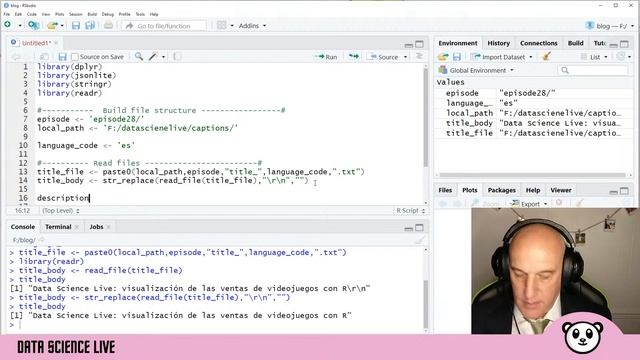640x360 pixels.
Task: Maximize the source editor pane
Action: click(x=419, y=44)
